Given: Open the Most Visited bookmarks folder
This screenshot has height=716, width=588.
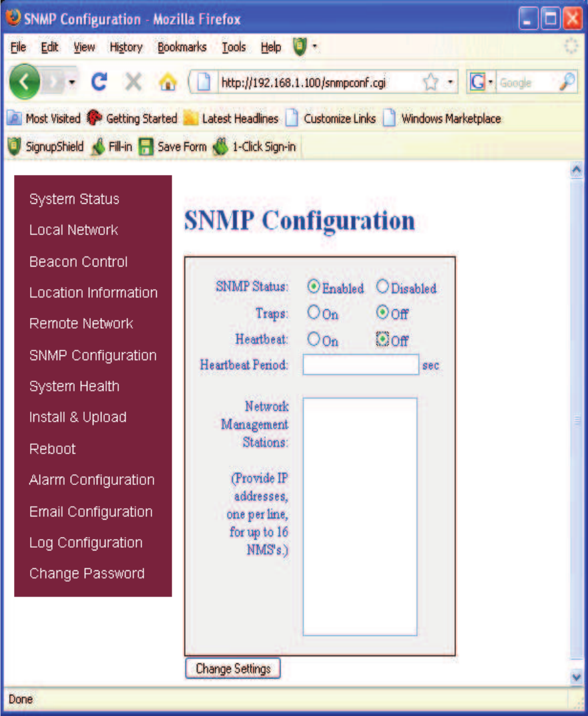Looking at the screenshot, I should 44,119.
